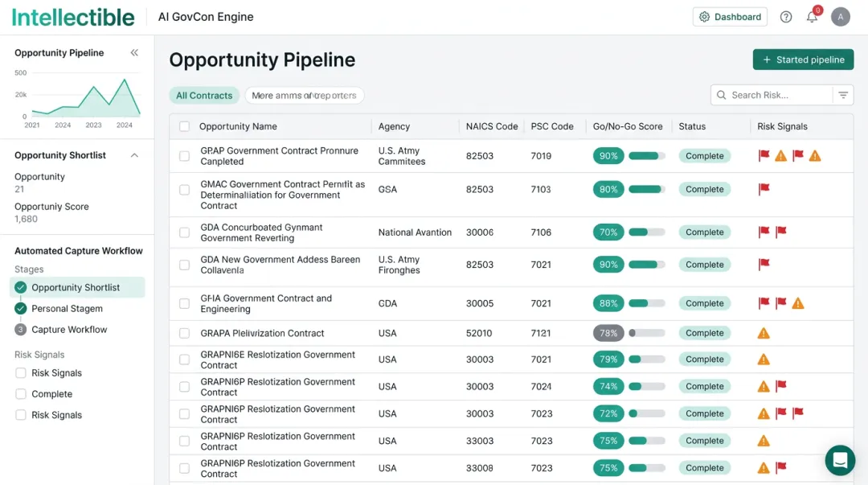Click the red flag in GDA New Government row

coord(764,265)
